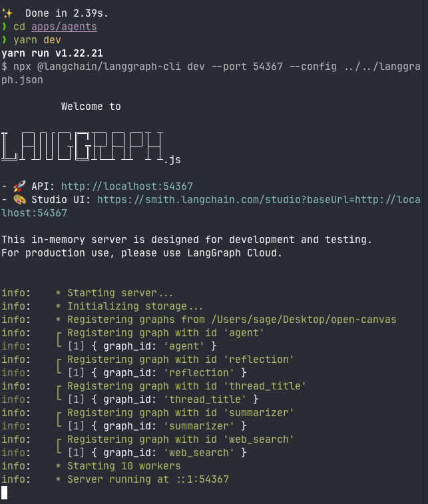The width and height of the screenshot is (428, 504).
Task: Open the http://localhost:54367 API link
Action: pos(127,186)
